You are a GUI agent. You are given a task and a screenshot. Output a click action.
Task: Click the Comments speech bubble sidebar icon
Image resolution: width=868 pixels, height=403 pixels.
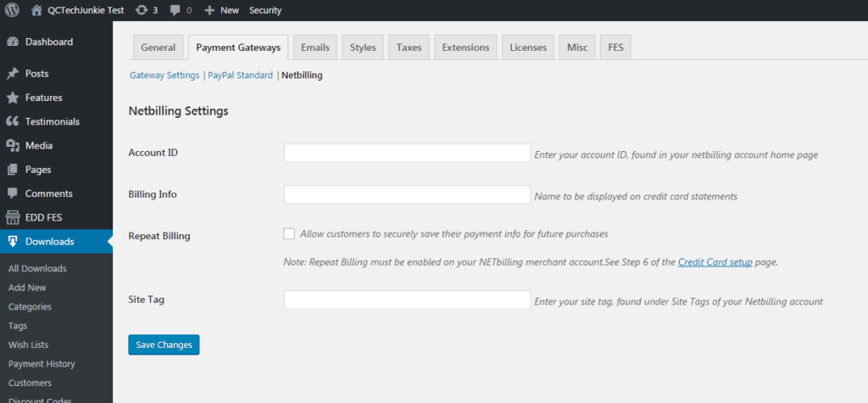click(x=13, y=193)
